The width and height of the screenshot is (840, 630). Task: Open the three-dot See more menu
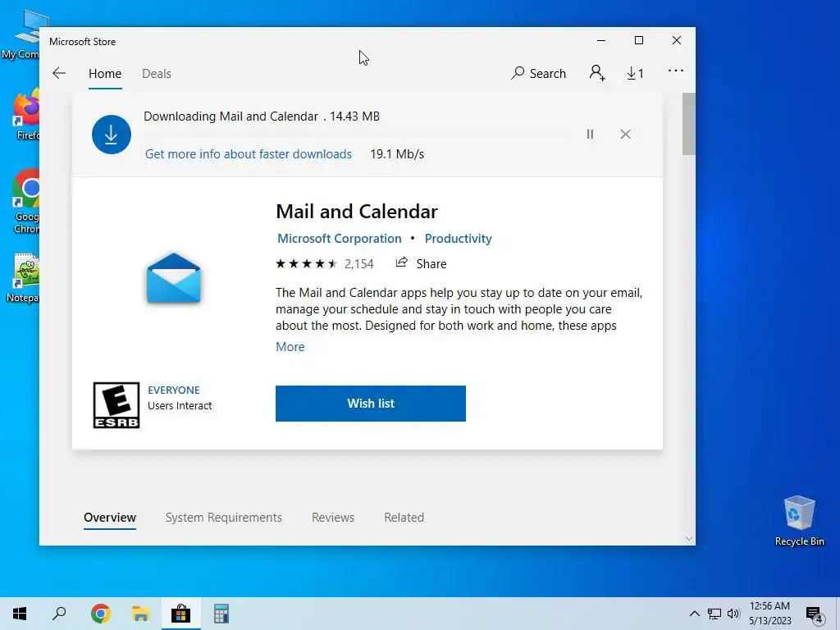coord(676,71)
